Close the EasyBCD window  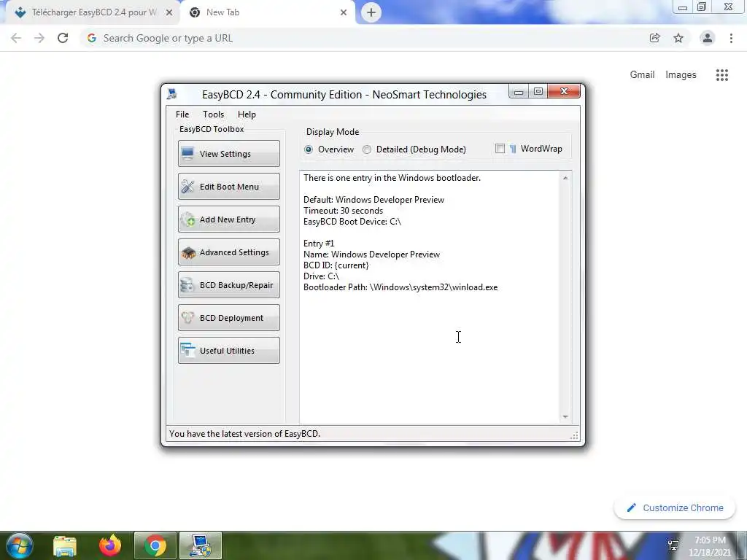coord(564,91)
